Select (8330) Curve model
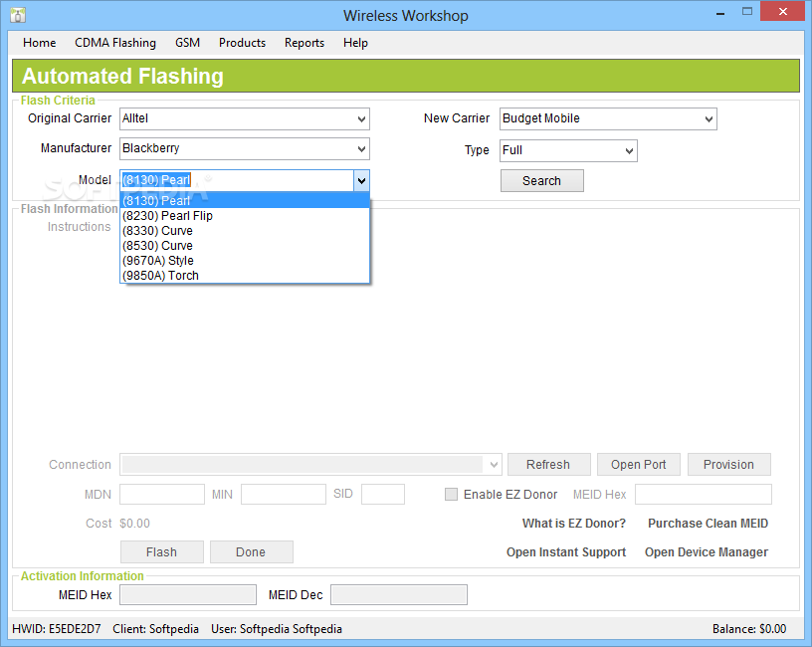The height and width of the screenshot is (647, 812). [x=245, y=231]
